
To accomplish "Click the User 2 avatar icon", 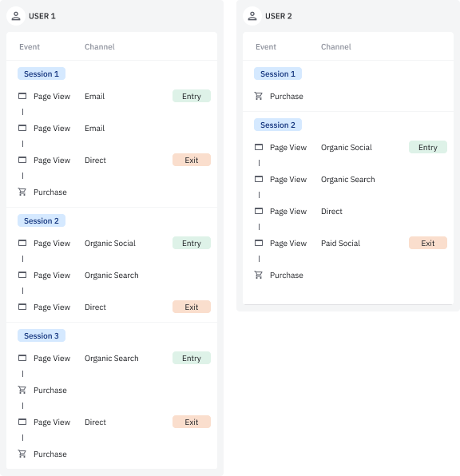I will coord(252,16).
